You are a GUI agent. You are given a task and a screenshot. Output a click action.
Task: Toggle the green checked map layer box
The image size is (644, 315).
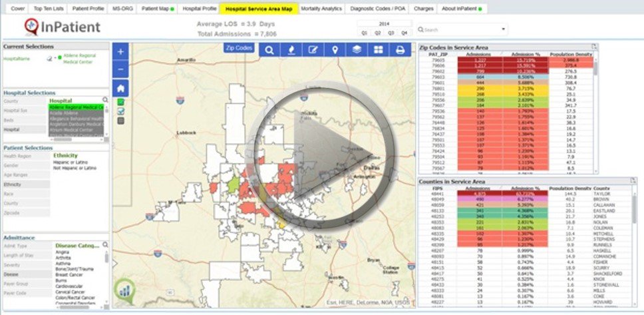[x=121, y=102]
